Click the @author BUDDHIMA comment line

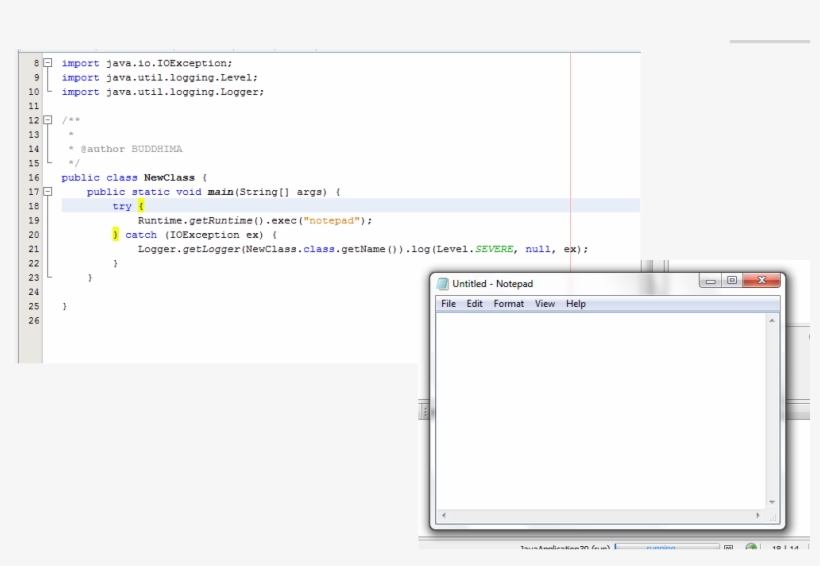[x=126, y=149]
